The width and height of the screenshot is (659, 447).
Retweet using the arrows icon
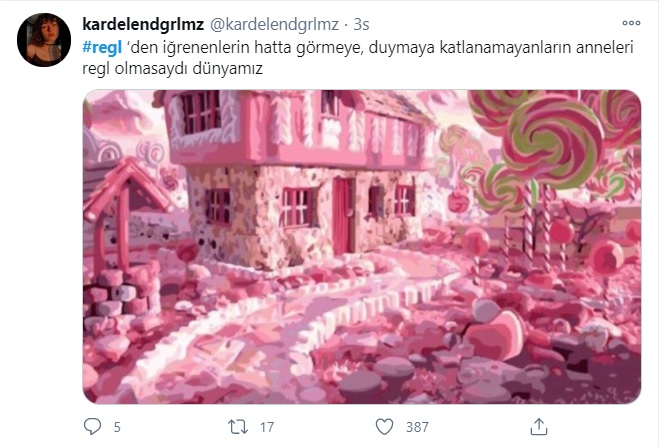(237, 427)
